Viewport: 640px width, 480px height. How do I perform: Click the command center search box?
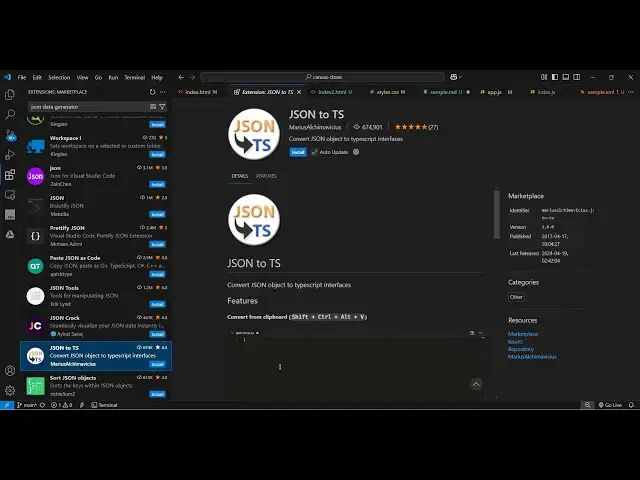(323, 77)
